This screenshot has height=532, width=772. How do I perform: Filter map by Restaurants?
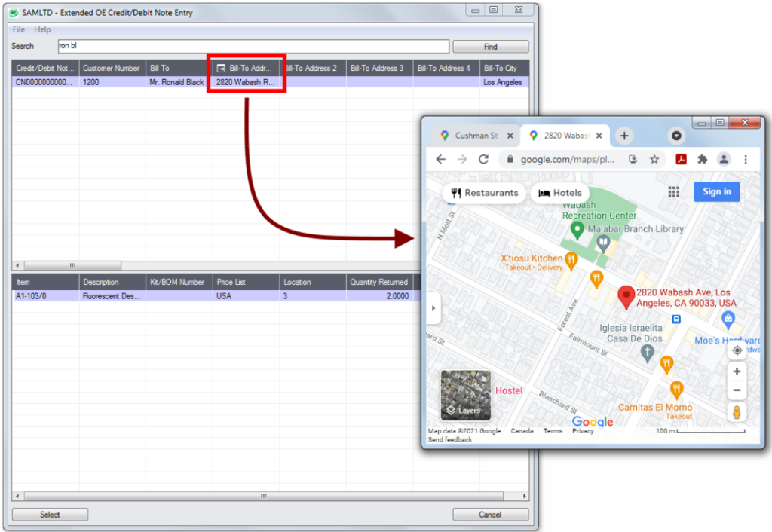pos(485,193)
